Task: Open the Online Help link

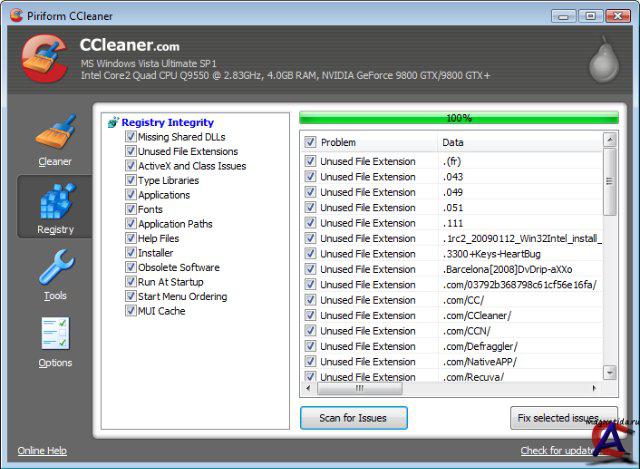Action: [x=42, y=450]
